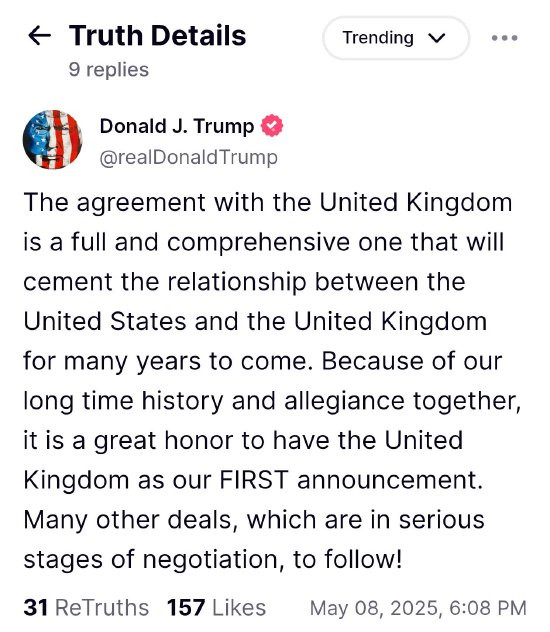Open the flag-painted profile avatar
The image size is (550, 632).
52,139
